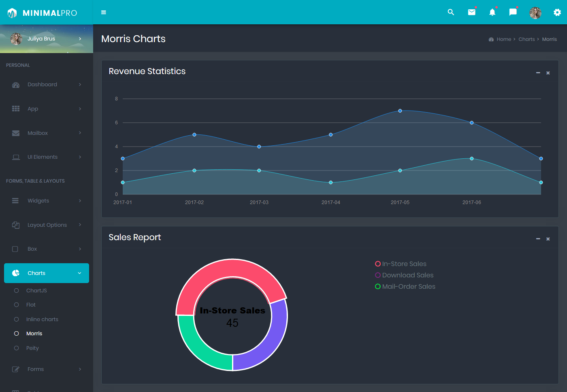Viewport: 567px width, 392px height.
Task: Close the Revenue Statistics panel
Action: point(548,73)
